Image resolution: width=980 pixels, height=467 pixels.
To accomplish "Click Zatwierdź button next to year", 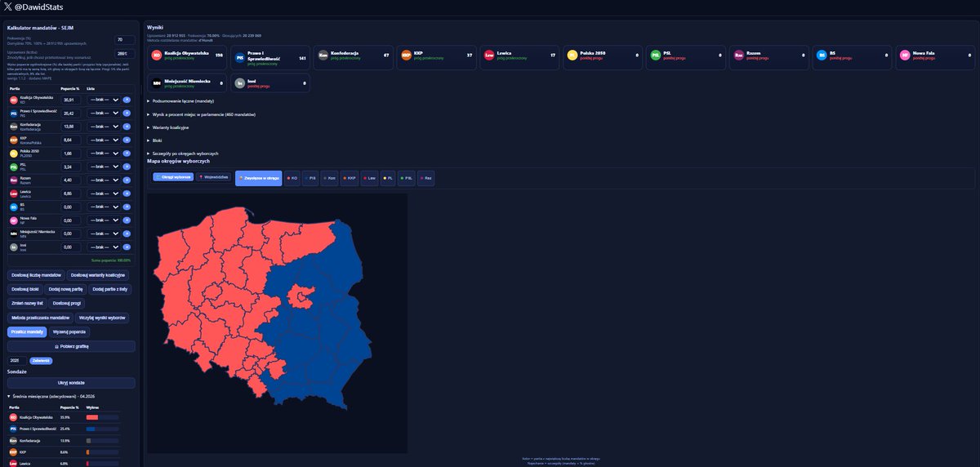I will (41, 360).
